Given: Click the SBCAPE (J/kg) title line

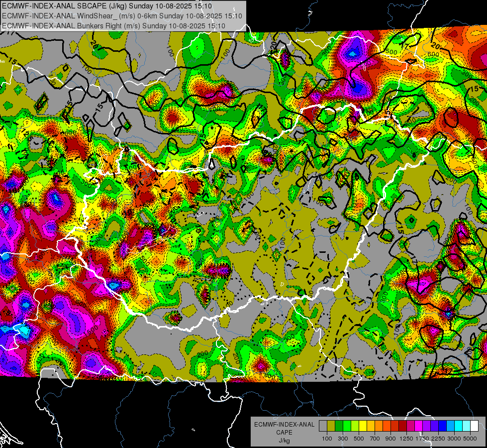Looking at the screenshot, I should coord(107,6).
